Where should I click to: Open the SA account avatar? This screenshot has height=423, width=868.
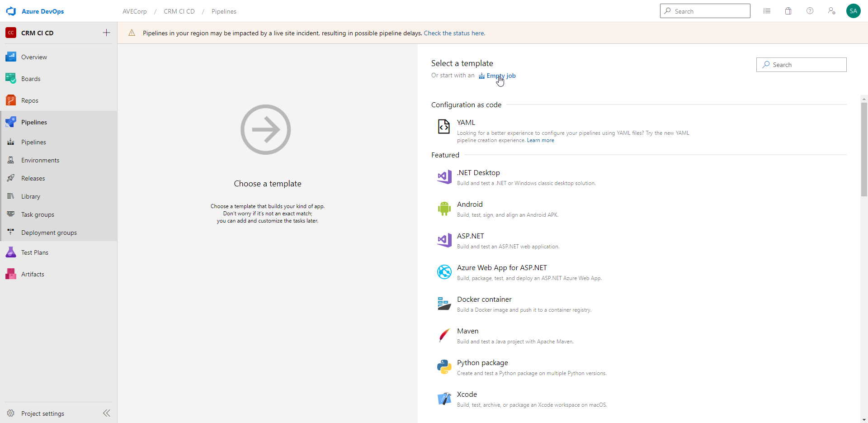(x=853, y=11)
